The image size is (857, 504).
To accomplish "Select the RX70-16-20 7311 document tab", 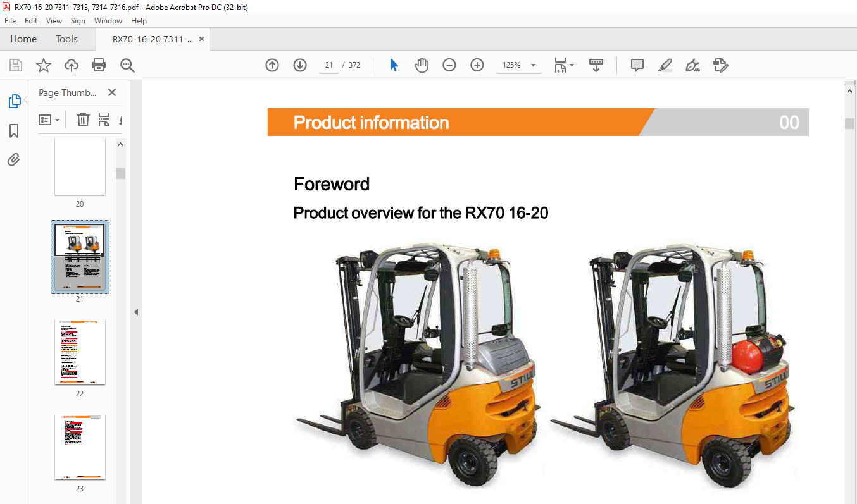I will tap(153, 39).
